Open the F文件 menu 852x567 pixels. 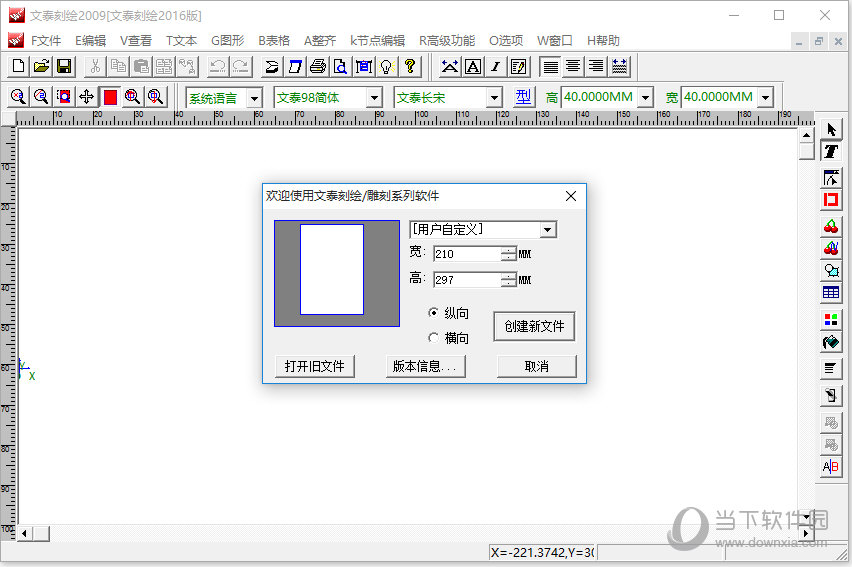[46, 41]
